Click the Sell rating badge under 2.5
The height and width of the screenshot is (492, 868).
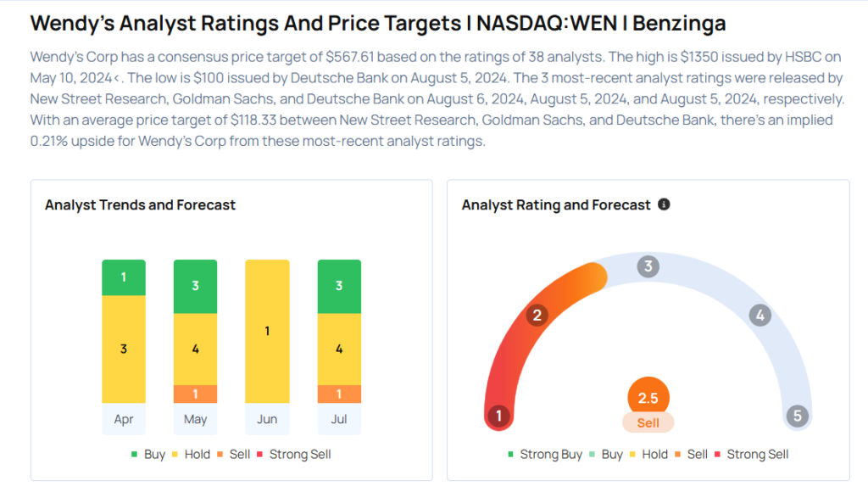click(x=648, y=422)
